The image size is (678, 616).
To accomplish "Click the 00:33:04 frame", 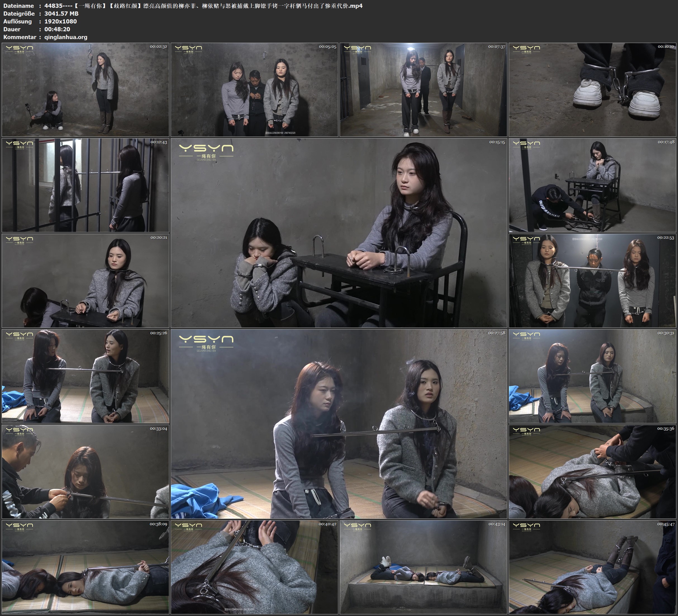I will tap(85, 471).
